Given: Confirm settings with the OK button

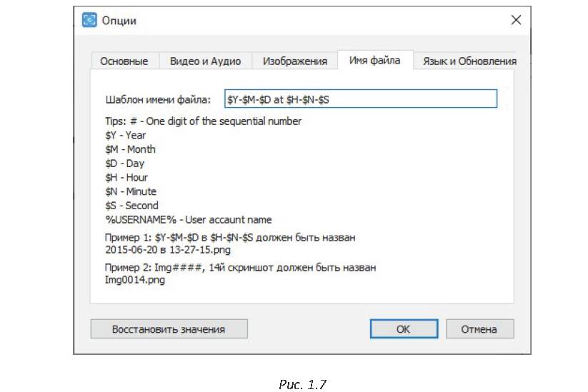Looking at the screenshot, I should (403, 329).
